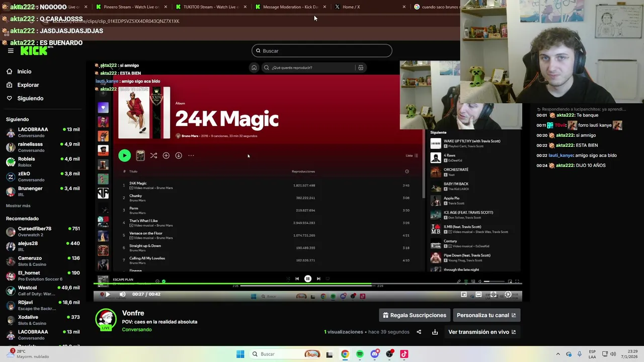The image size is (644, 362).
Task: Expand the system tray hidden icons chevron
Action: click(558, 354)
